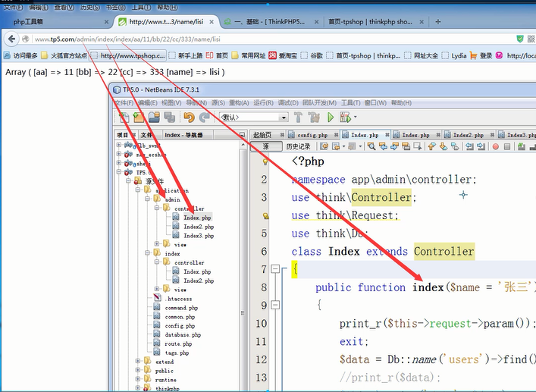Open the 团队开发(M) team menu
Screen dimensions: 536x392
[x=319, y=103]
